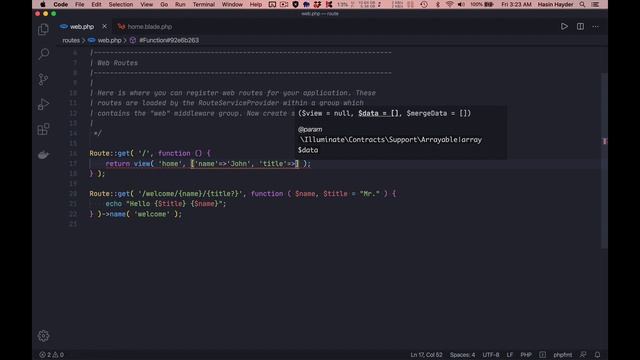Open the Selection menu

tap(121, 4)
